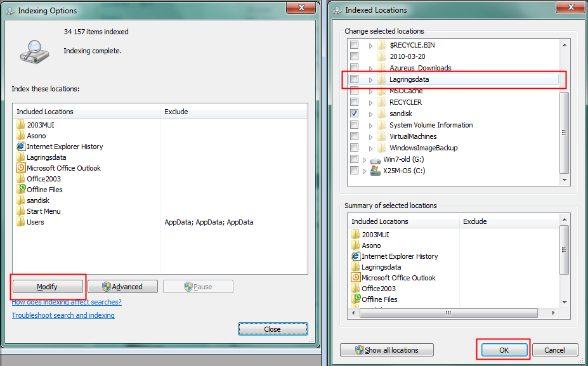The image size is (588, 366).
Task: Check the X25M-OS (C:) checkbox
Action: (x=354, y=170)
